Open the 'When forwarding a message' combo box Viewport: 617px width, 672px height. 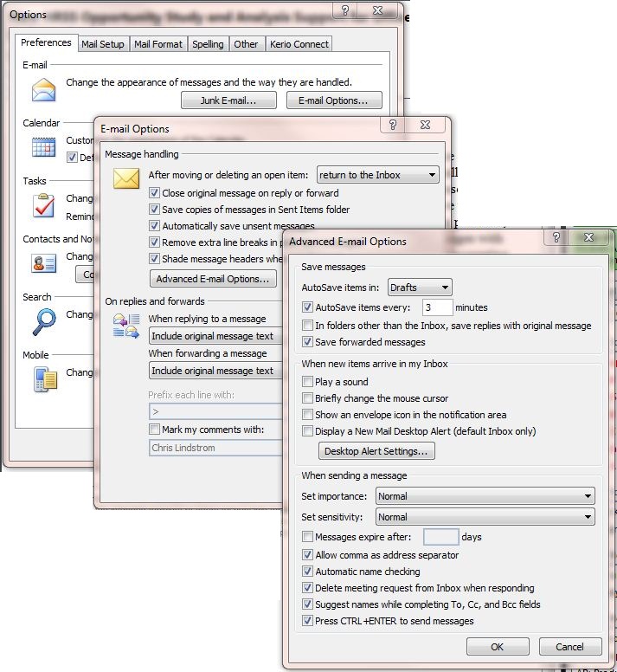(x=216, y=371)
